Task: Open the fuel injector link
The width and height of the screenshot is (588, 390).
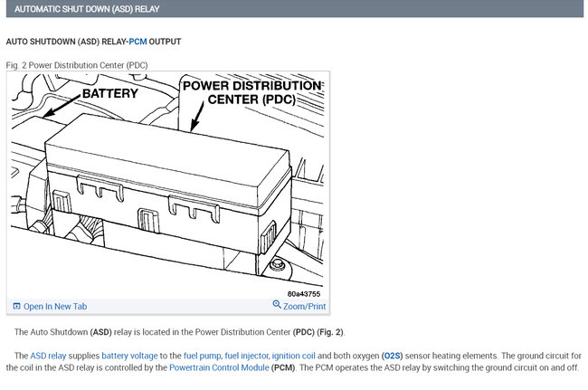Action: pos(246,356)
